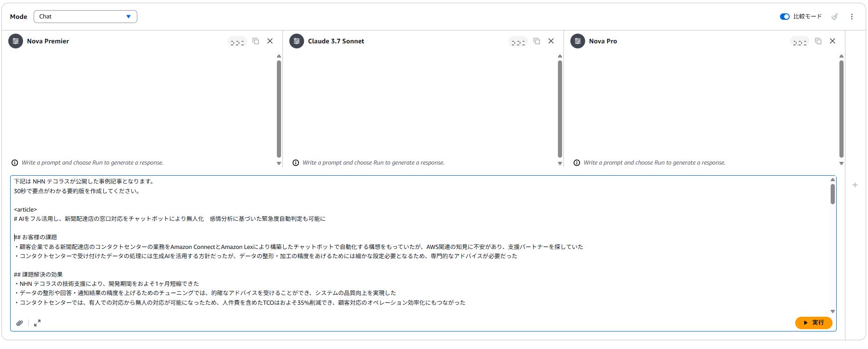Open the vertical three-dot options menu
Image resolution: width=868 pixels, height=349 pixels.
(x=852, y=17)
